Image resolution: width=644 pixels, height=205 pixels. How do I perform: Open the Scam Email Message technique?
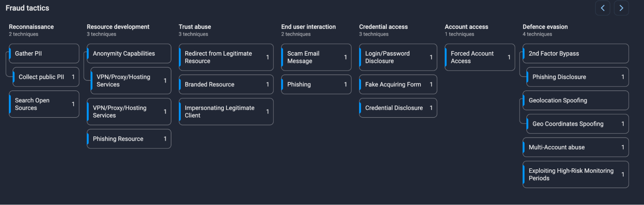pos(316,57)
